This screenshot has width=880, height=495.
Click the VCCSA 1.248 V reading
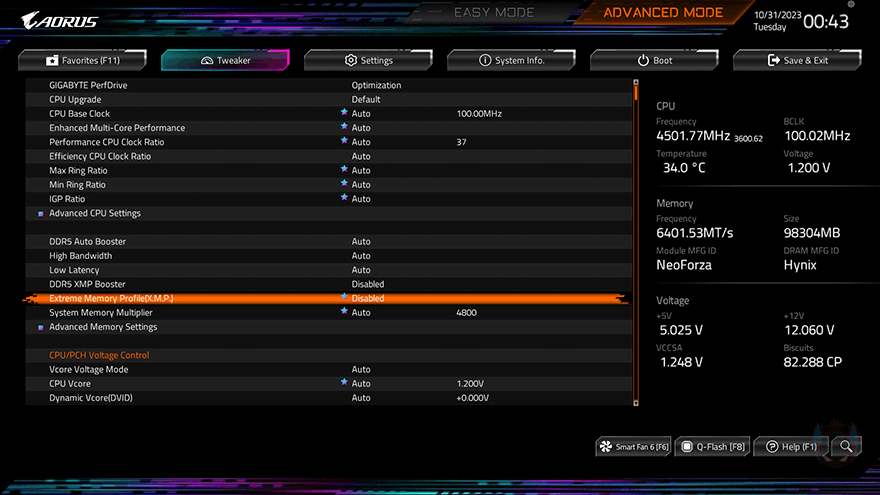coord(681,362)
